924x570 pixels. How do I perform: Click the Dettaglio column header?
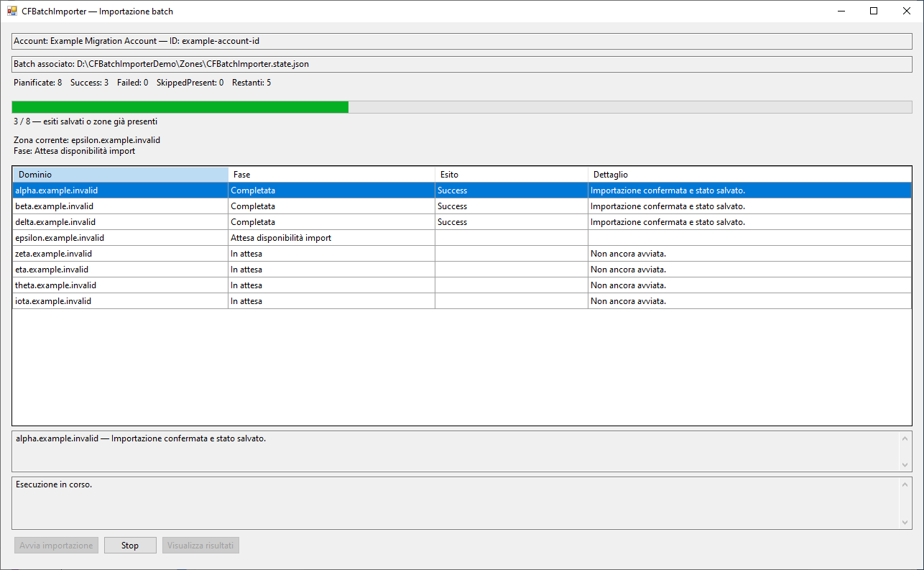(x=749, y=175)
